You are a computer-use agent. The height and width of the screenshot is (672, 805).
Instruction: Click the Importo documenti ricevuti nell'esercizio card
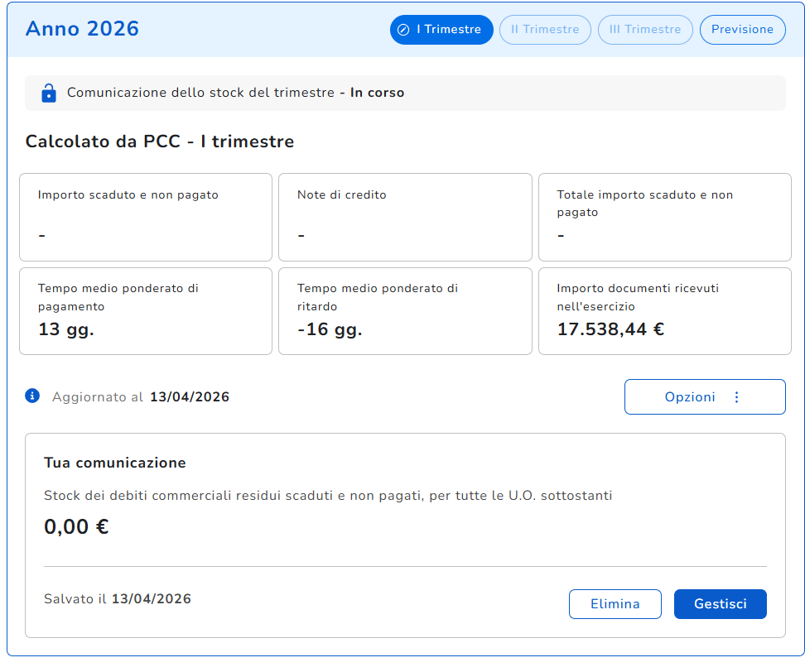point(665,311)
